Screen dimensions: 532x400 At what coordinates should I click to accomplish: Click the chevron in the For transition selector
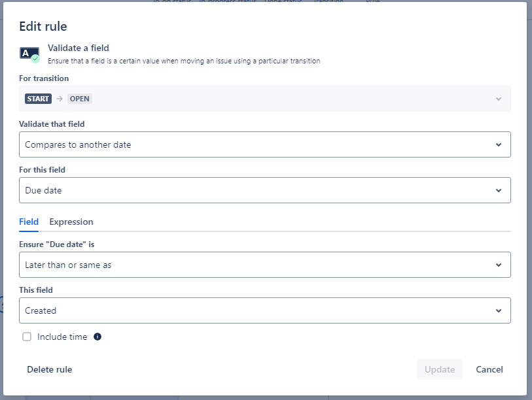[499, 99]
